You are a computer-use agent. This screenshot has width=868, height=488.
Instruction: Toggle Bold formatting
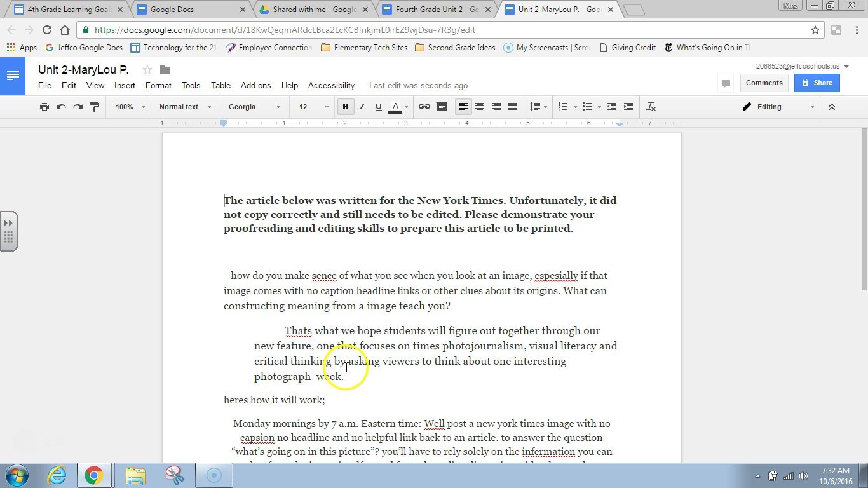pos(345,107)
